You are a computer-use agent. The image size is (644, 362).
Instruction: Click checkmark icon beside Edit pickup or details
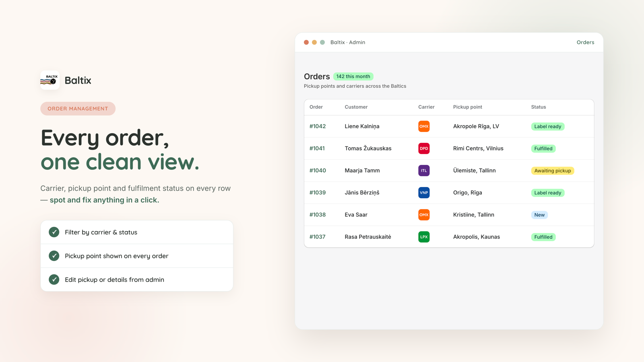tap(54, 280)
